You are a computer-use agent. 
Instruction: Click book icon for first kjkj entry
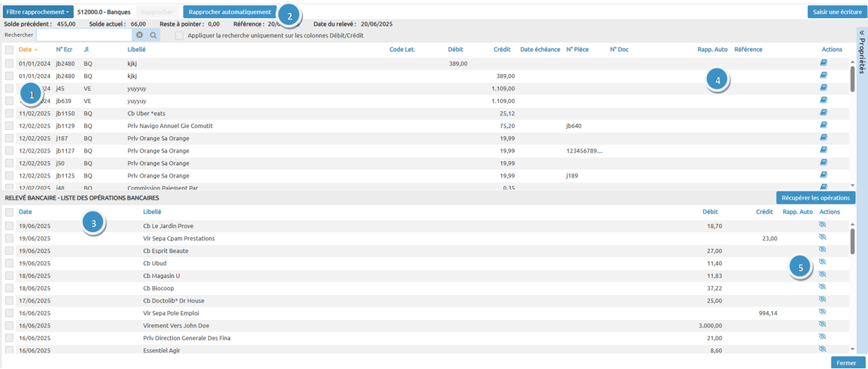coord(823,63)
